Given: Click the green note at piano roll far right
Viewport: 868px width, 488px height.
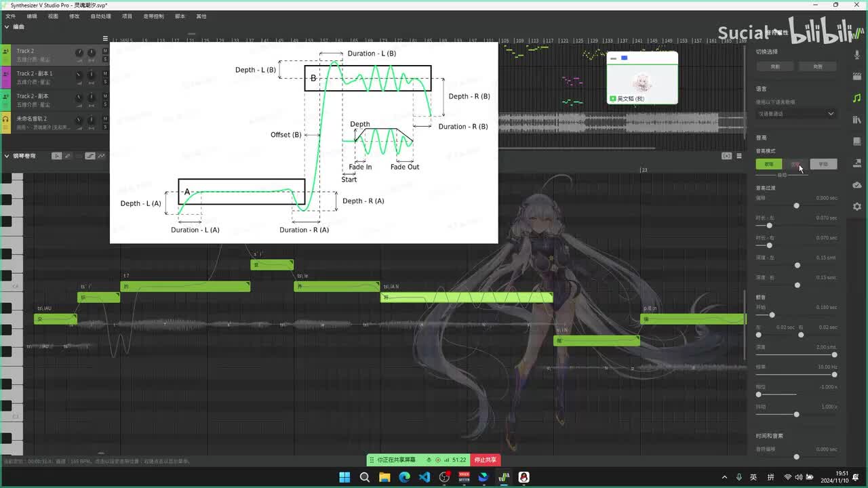Looking at the screenshot, I should click(x=693, y=319).
